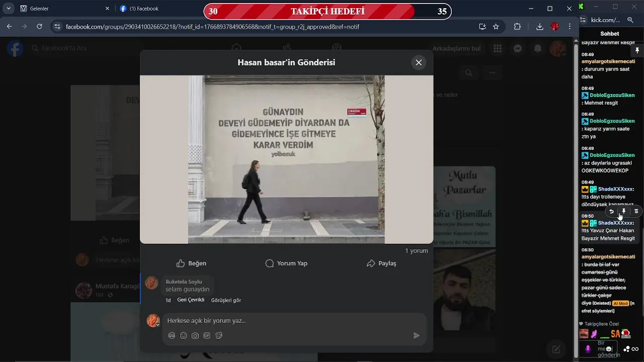Open Buketela Soylu's profile name
This screenshot has height=362, width=644.
[184, 282]
